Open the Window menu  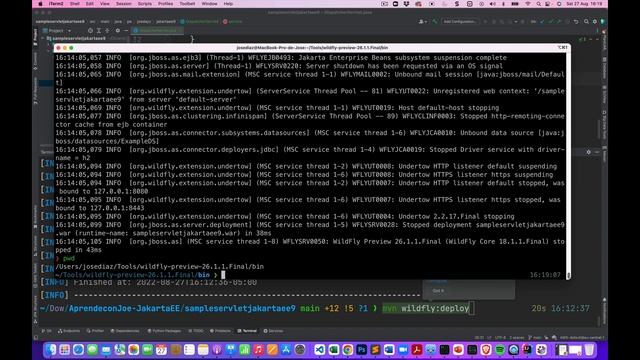pyautogui.click(x=209, y=4)
